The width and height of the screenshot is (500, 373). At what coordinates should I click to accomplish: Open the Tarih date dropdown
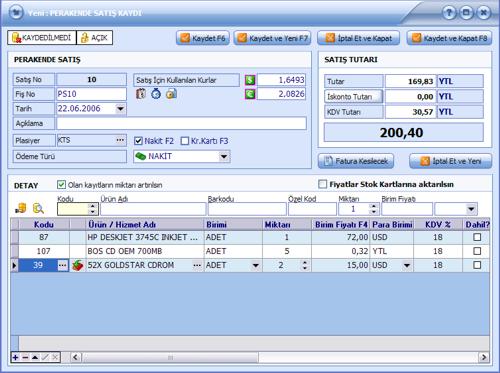(120, 109)
